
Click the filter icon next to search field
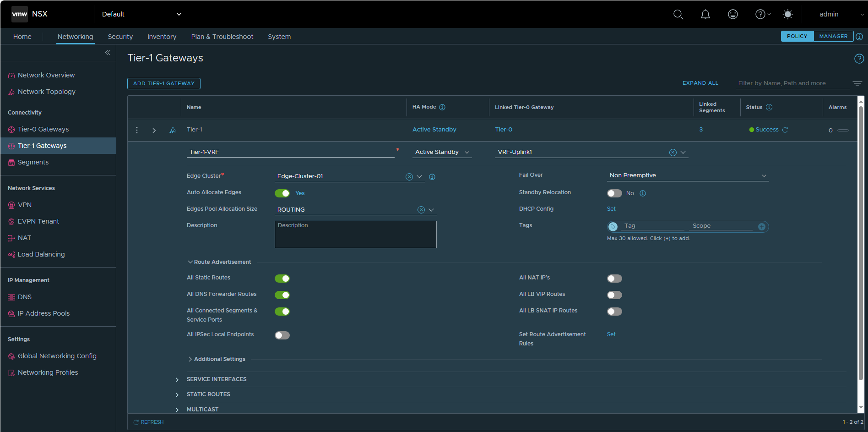click(857, 83)
